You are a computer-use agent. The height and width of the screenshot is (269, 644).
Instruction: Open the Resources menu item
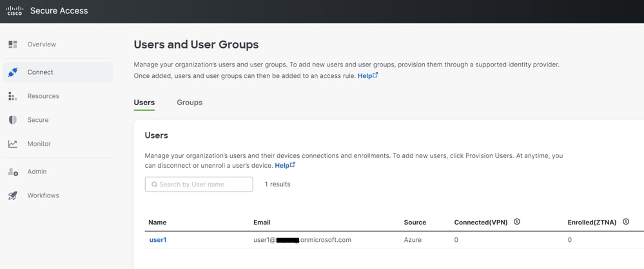tap(57, 96)
